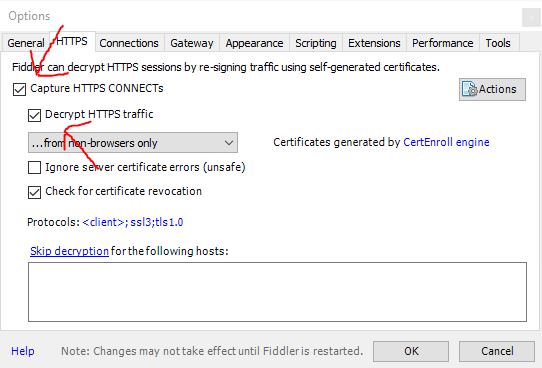The width and height of the screenshot is (542, 368).
Task: Select the Appearance tab
Action: (x=254, y=43)
